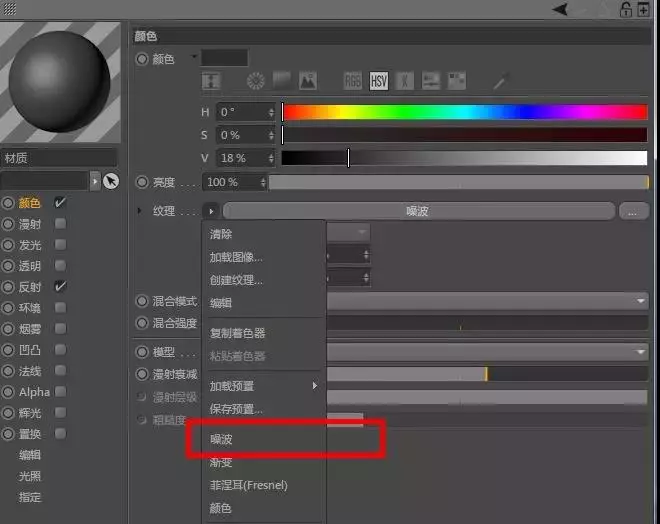Open the 加载预置 submenu
This screenshot has width=660, height=524.
[x=262, y=386]
